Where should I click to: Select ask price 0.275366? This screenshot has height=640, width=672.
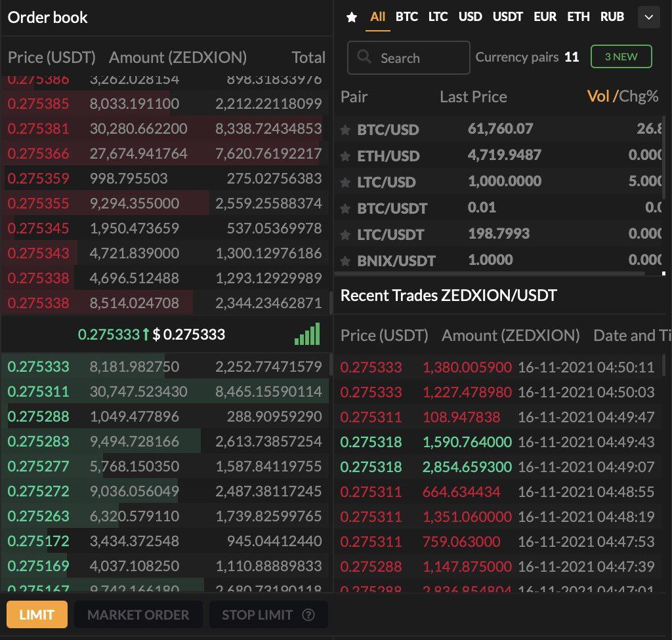click(x=38, y=153)
